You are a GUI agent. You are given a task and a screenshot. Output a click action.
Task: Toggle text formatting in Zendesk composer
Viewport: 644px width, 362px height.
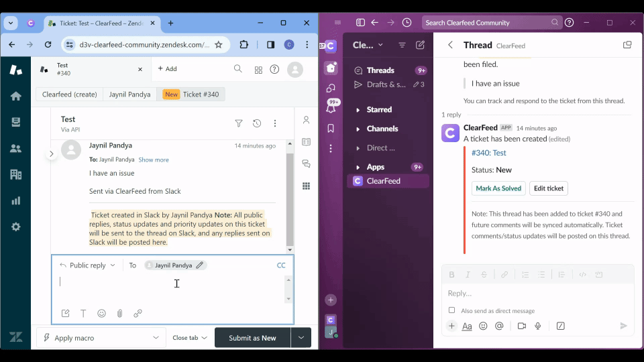[x=83, y=313]
